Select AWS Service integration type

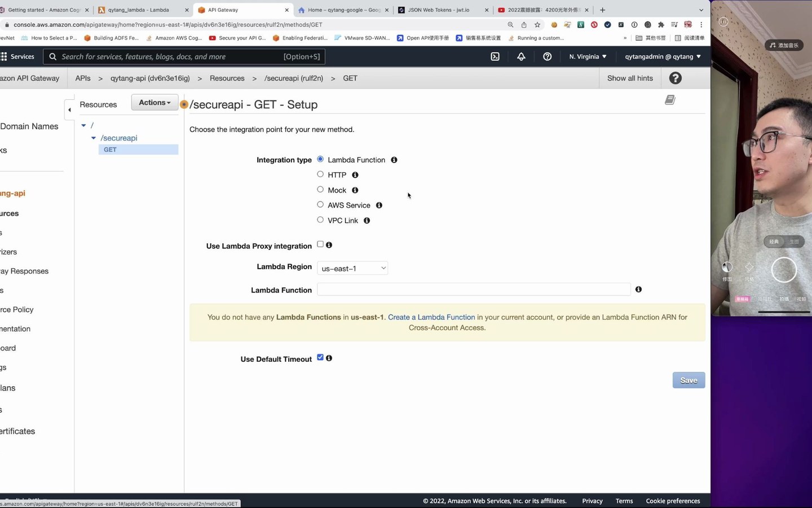[320, 205]
